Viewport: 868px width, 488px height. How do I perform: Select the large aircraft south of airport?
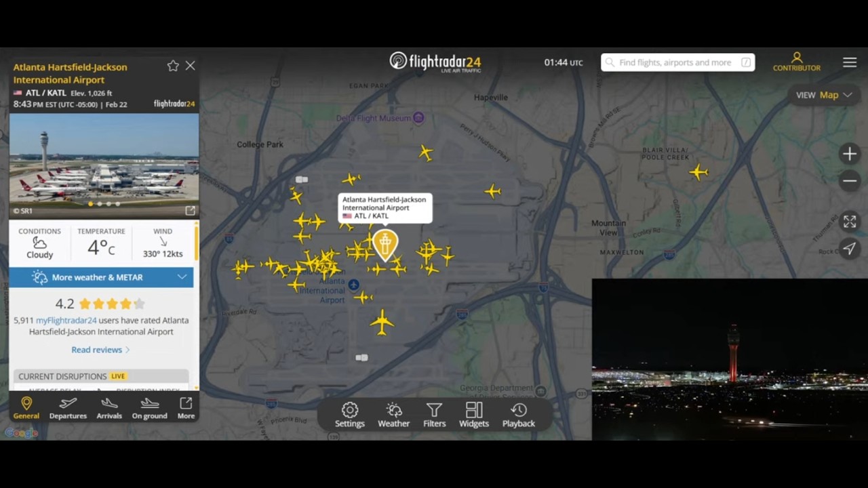[x=382, y=323]
